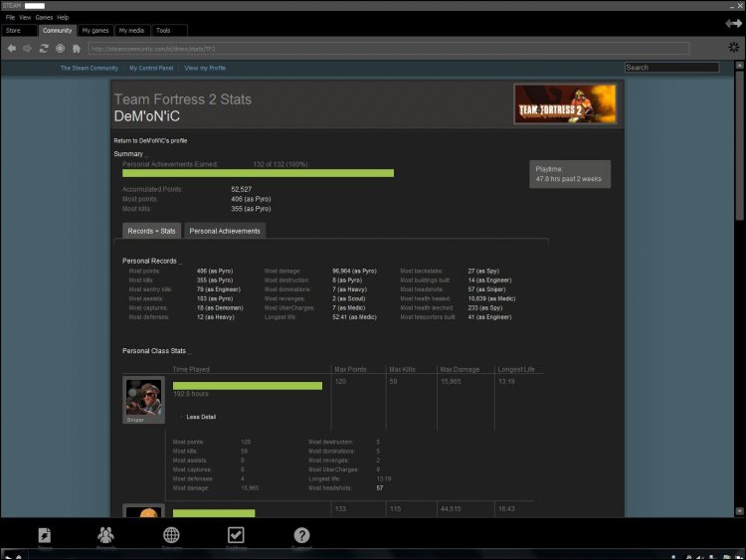Click '27 (as Spy)' most backstabs value
This screenshot has width=746, height=560.
click(x=483, y=271)
